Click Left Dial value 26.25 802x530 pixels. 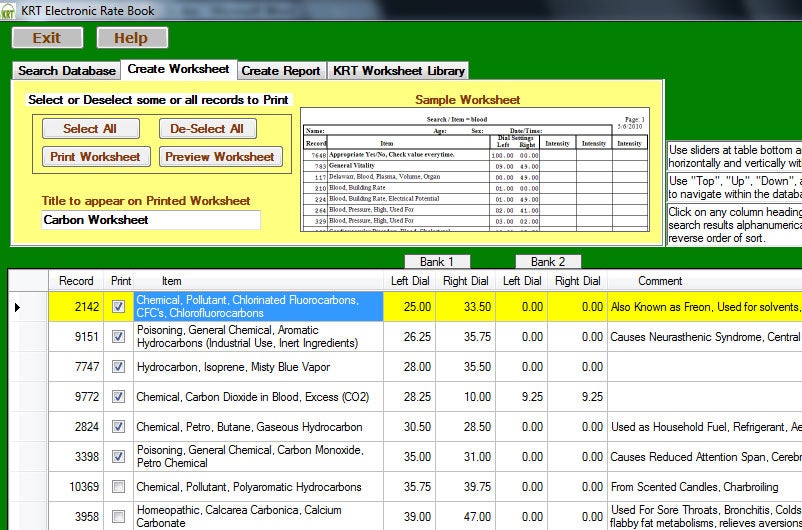pyautogui.click(x=410, y=337)
